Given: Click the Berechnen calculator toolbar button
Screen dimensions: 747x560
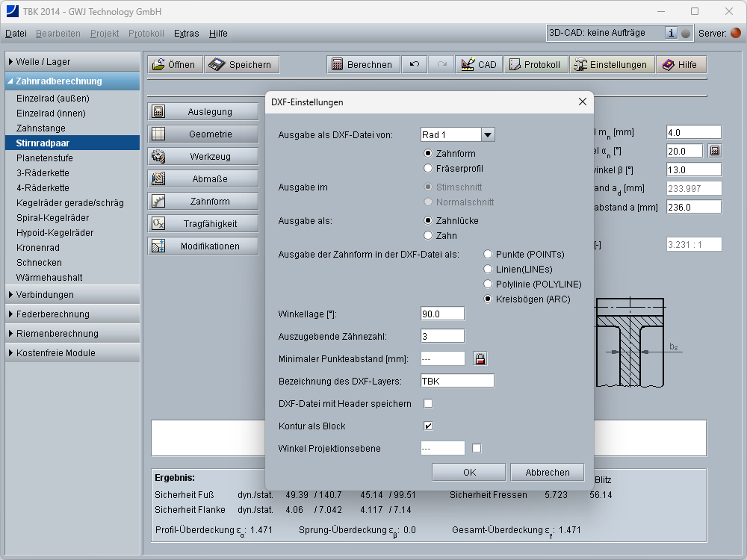Looking at the screenshot, I should (362, 65).
